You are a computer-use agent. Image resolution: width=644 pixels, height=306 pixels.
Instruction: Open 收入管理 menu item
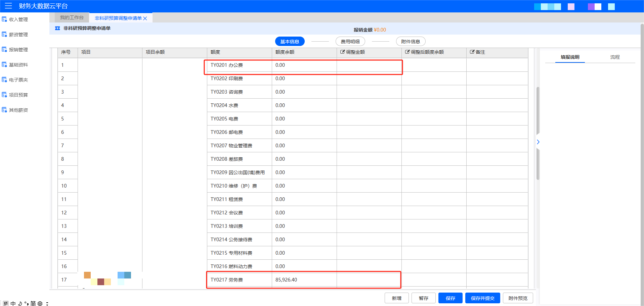18,19
